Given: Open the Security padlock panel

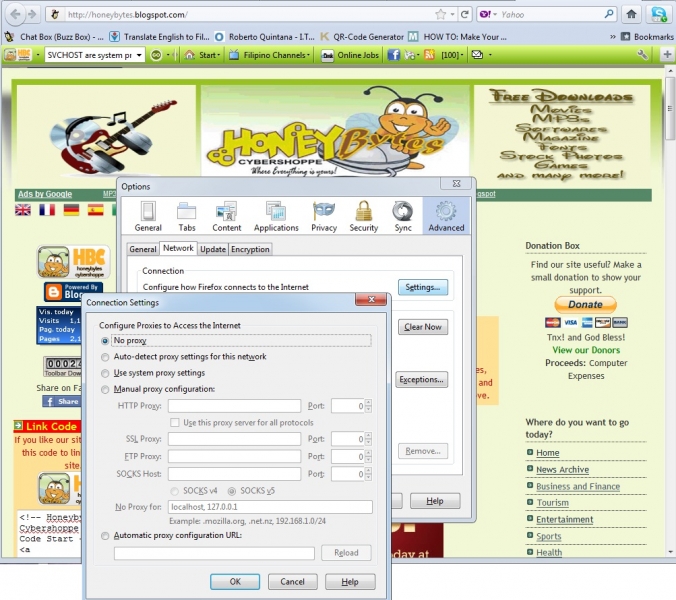Looking at the screenshot, I should tap(364, 215).
